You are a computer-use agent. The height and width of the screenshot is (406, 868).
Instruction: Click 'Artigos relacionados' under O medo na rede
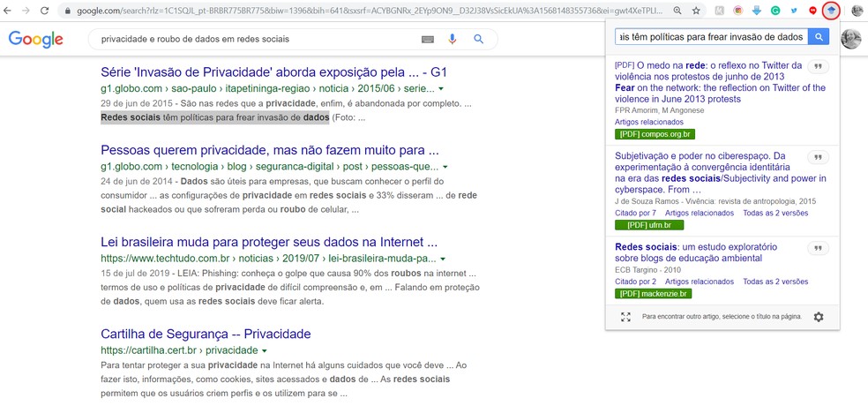[x=648, y=122]
